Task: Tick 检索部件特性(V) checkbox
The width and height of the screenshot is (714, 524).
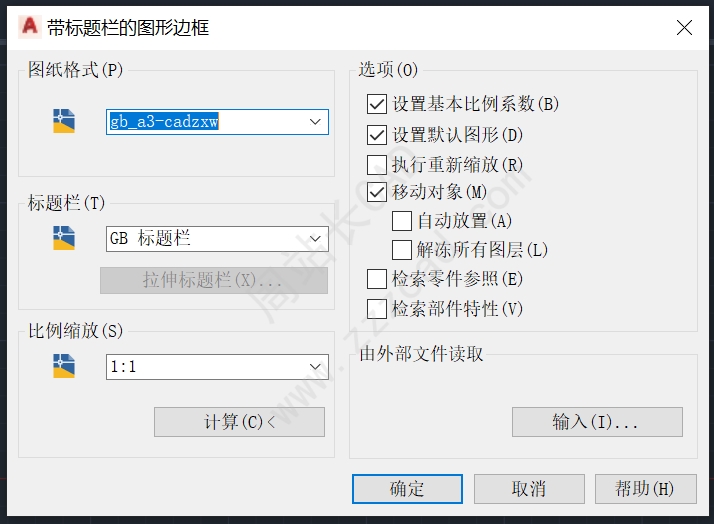Action: pyautogui.click(x=377, y=309)
